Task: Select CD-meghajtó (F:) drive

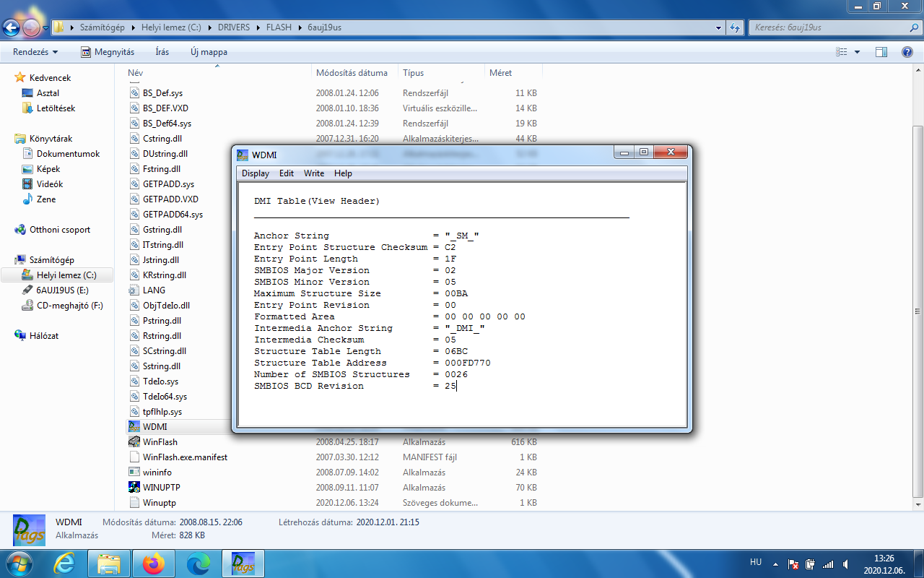Action: pyautogui.click(x=69, y=306)
